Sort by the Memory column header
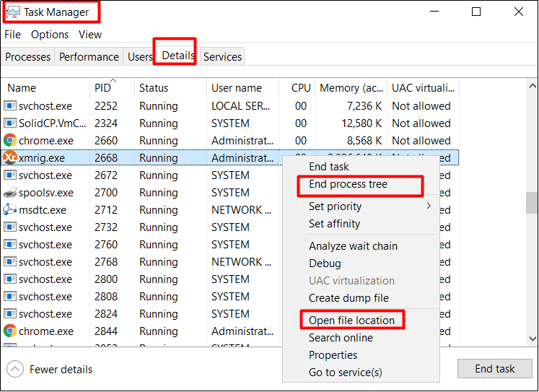Image resolution: width=539 pixels, height=392 pixels. (x=351, y=87)
